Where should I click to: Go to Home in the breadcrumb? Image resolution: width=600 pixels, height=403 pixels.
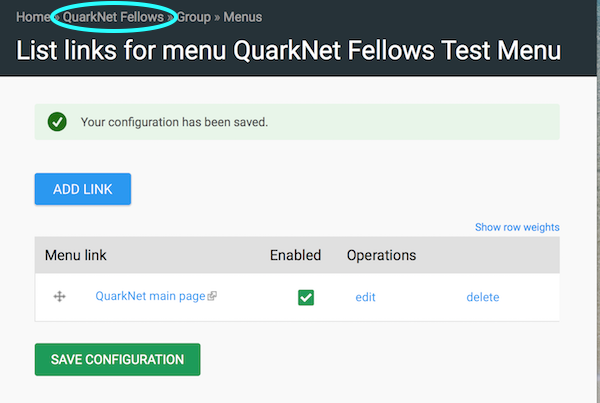[x=33, y=17]
